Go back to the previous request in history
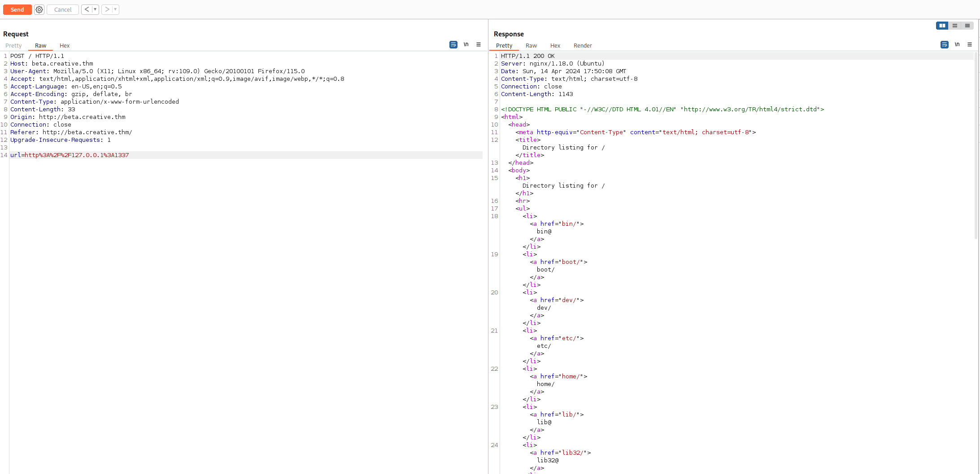Viewport: 980px width, 474px height. [x=87, y=9]
